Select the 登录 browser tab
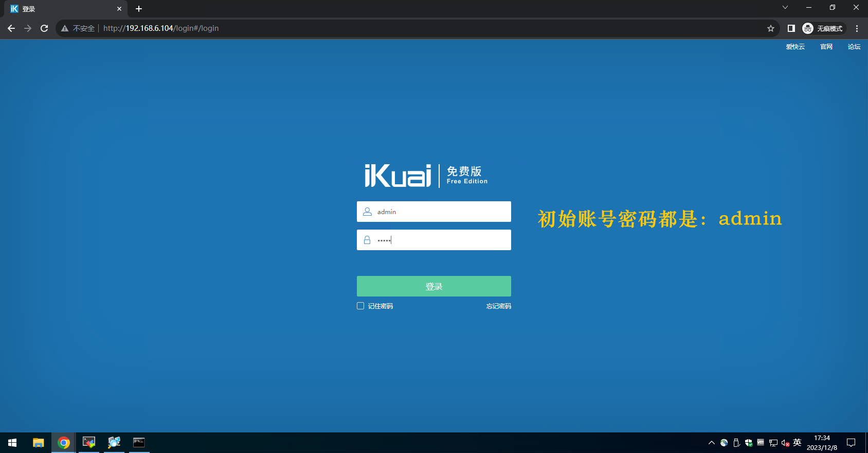Viewport: 868px width, 453px height. click(x=66, y=9)
